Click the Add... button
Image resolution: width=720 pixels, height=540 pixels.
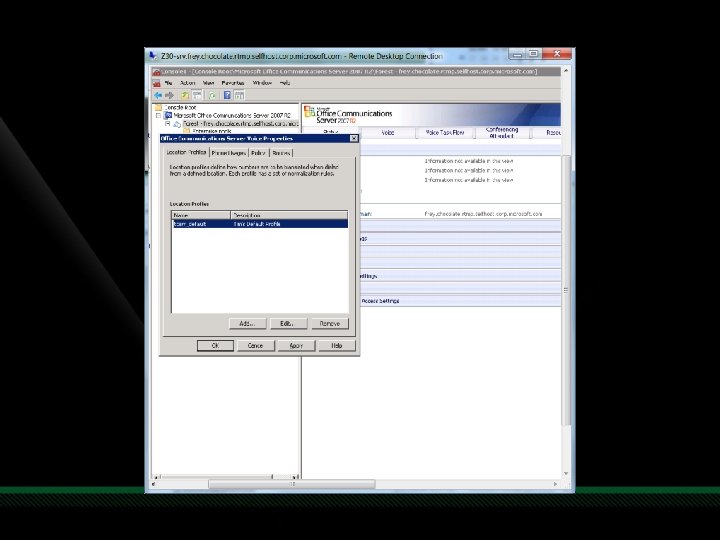pos(248,324)
